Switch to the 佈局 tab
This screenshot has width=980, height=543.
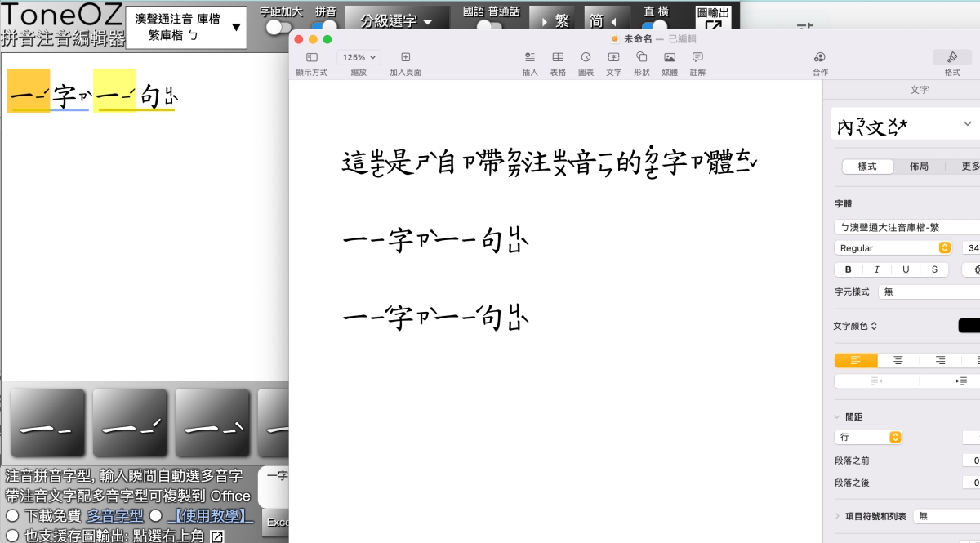tap(919, 166)
